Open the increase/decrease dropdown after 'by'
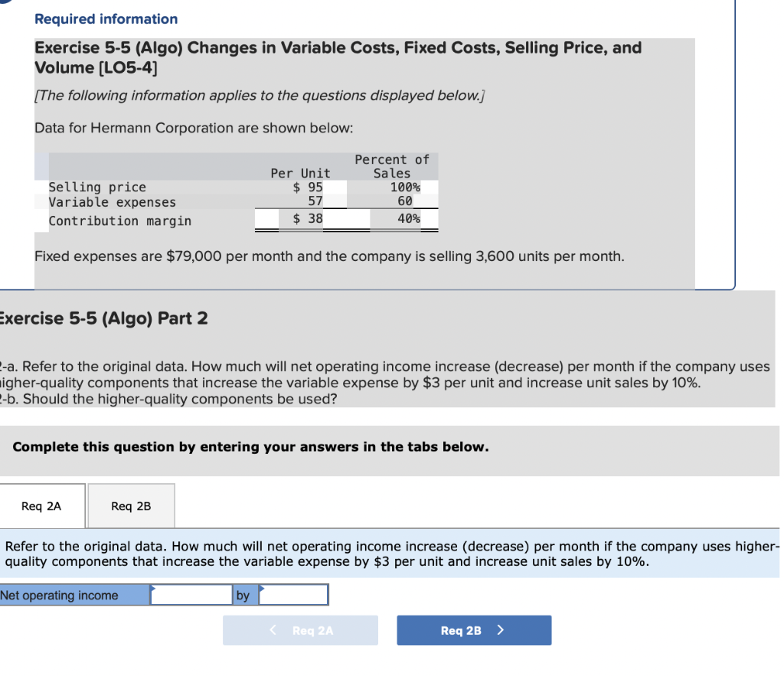Viewport: 784px width, 676px height. click(294, 595)
